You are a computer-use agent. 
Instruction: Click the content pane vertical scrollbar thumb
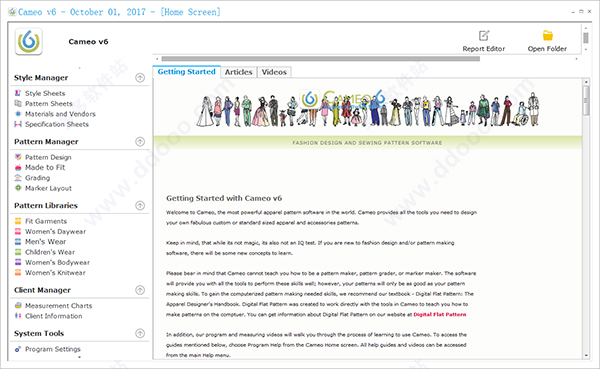(586, 100)
